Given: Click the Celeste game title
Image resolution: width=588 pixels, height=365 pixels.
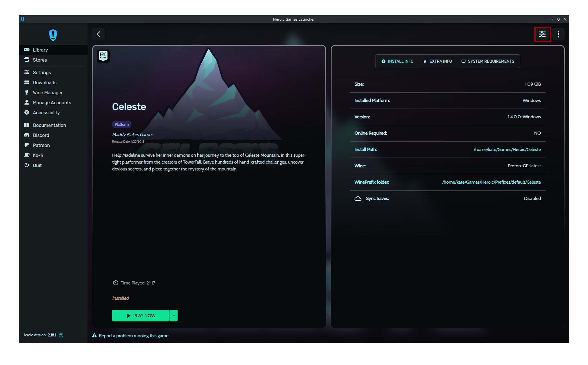Looking at the screenshot, I should coord(129,107).
